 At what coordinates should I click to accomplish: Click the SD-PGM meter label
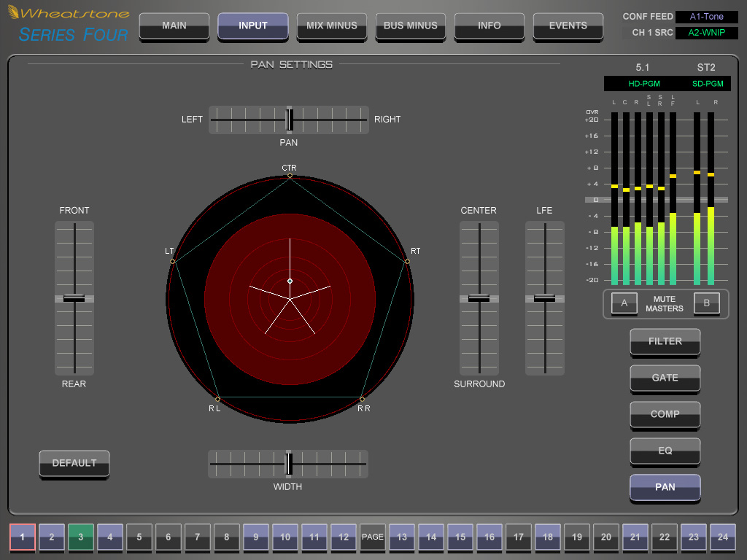click(708, 84)
